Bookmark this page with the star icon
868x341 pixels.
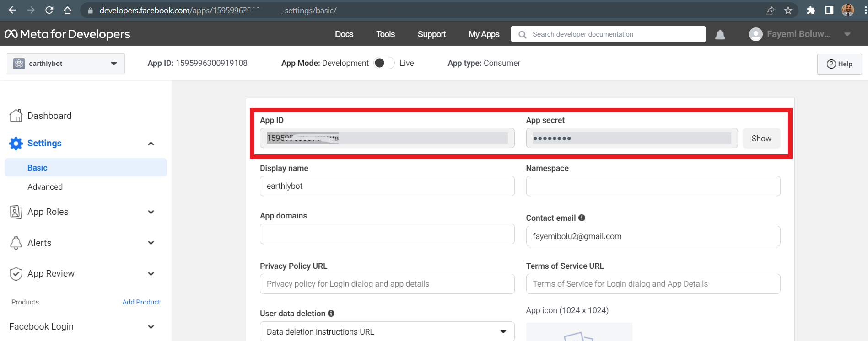point(788,10)
